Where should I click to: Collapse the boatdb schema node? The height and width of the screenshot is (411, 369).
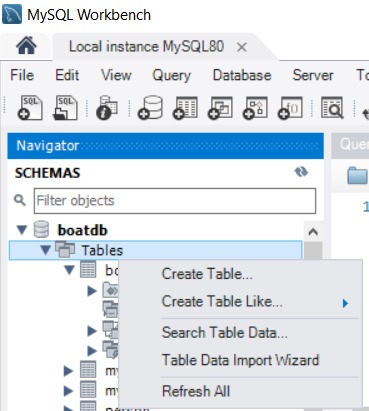click(22, 230)
